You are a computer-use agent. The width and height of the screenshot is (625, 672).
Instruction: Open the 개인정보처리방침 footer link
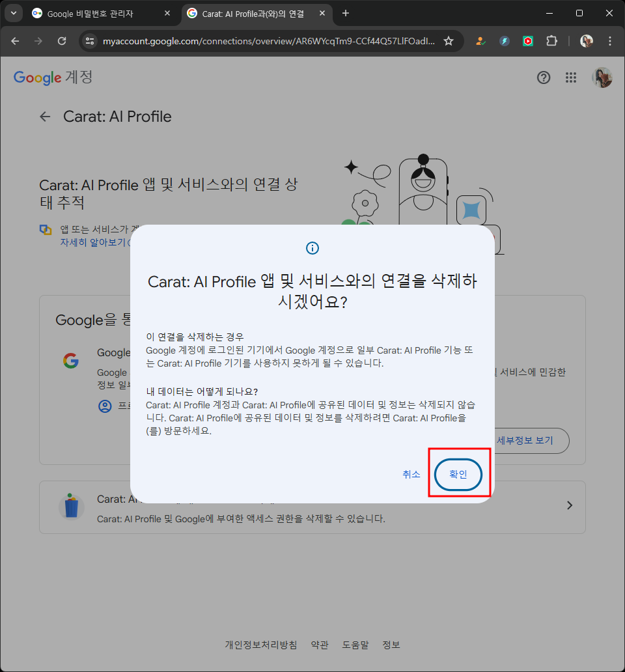click(x=261, y=645)
